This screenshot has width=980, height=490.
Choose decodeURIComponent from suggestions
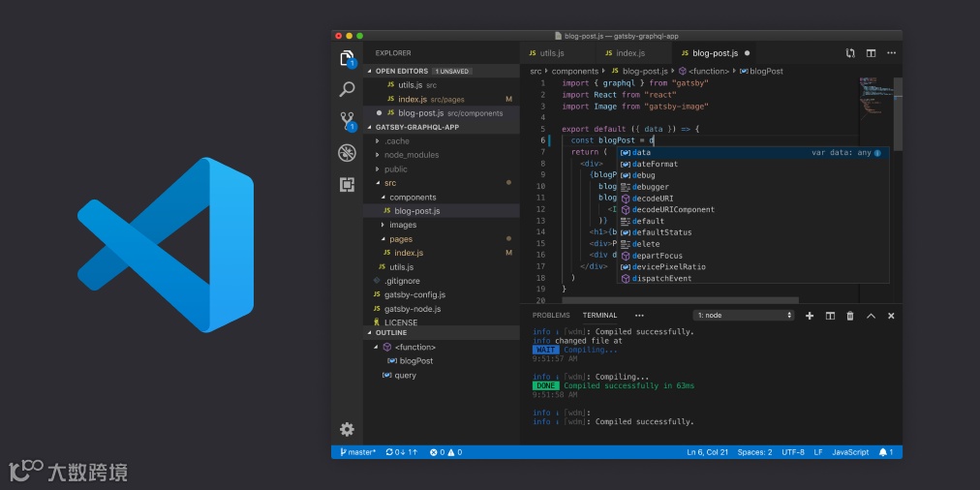tap(752, 209)
